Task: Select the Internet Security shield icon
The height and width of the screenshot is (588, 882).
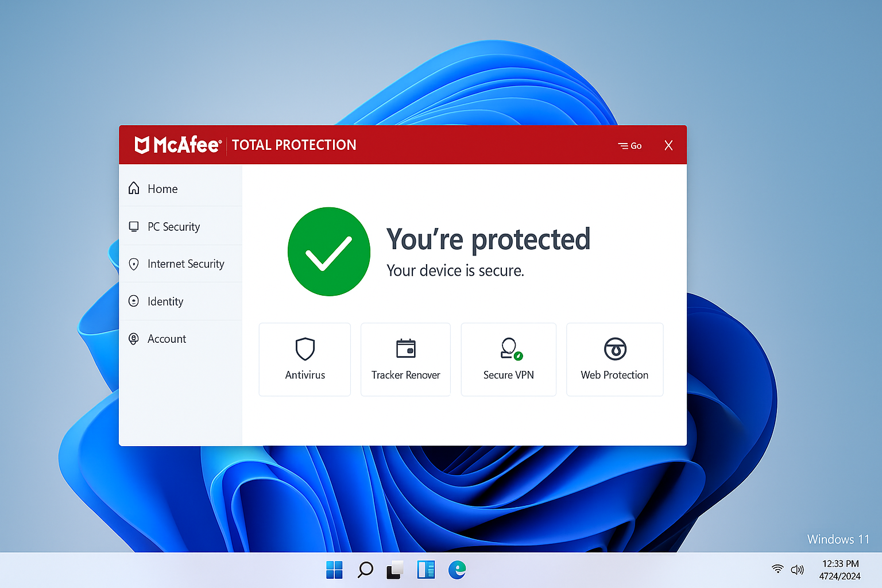Action: [133, 264]
